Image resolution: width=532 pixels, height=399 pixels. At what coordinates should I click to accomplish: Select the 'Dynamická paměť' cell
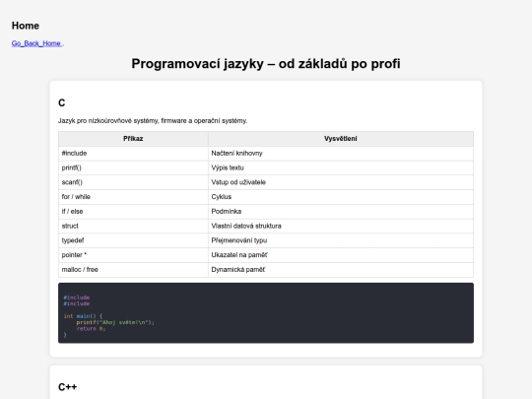[341, 270]
